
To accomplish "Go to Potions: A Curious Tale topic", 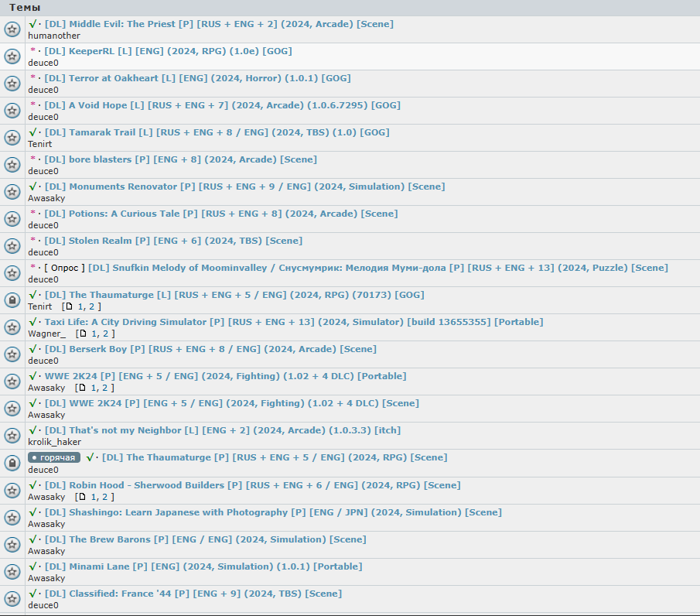I will pos(221,214).
